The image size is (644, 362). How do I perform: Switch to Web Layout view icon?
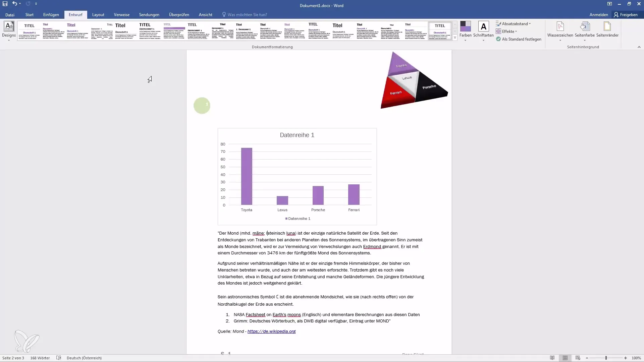pyautogui.click(x=578, y=358)
